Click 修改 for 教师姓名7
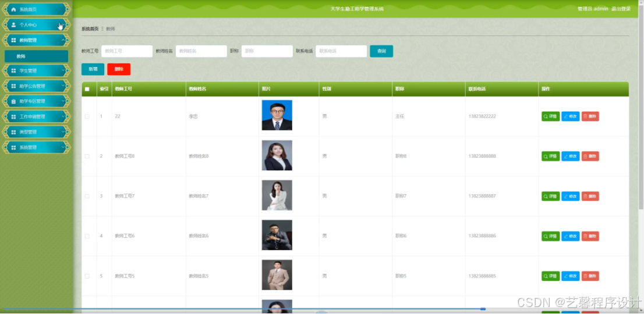Image resolution: width=644 pixels, height=314 pixels. click(x=571, y=197)
